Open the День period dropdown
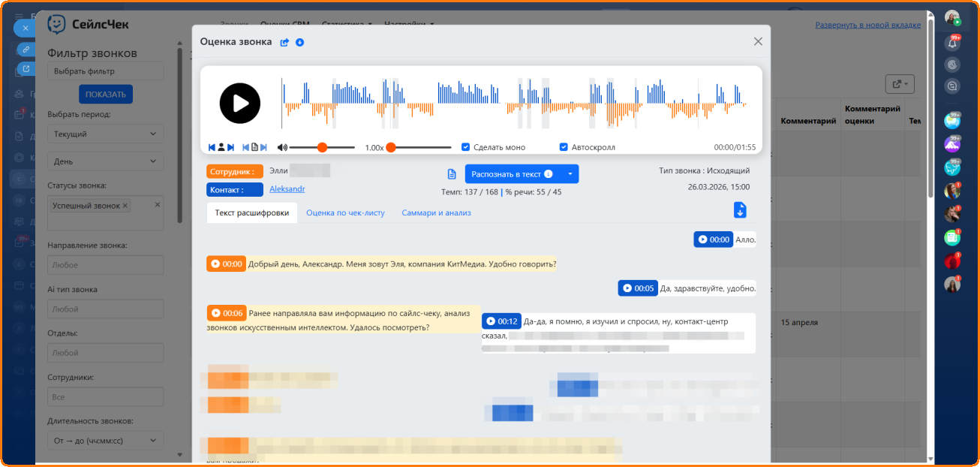The height and width of the screenshot is (467, 980). click(105, 161)
